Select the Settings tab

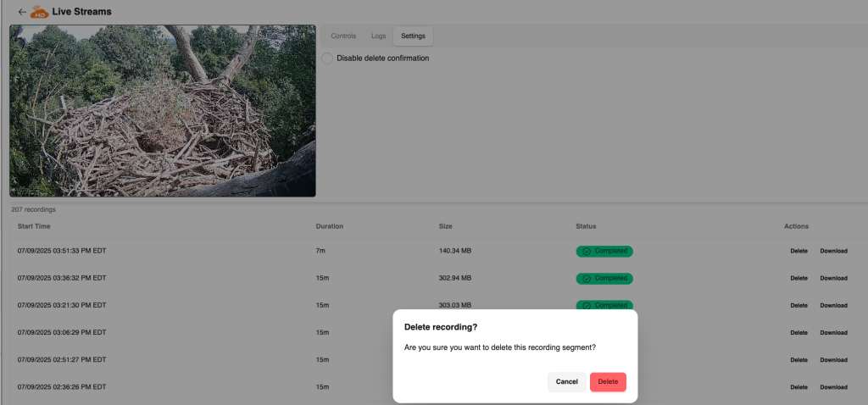[413, 36]
